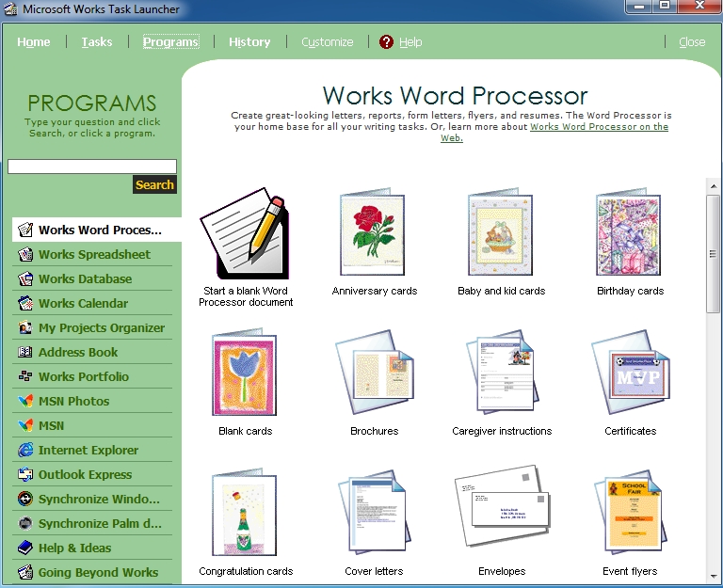Click the Help question mark icon
The image size is (723, 588).
(386, 42)
